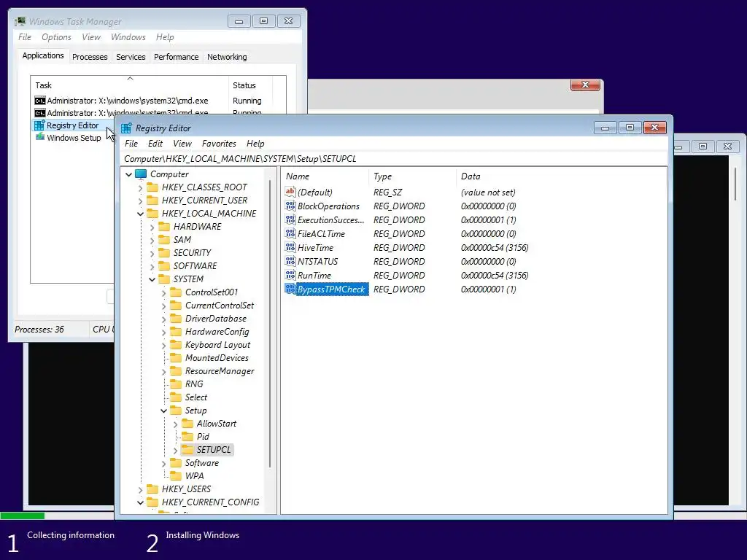This screenshot has height=560, width=747.
Task: Sort Task Manager by Status column
Action: coord(251,85)
